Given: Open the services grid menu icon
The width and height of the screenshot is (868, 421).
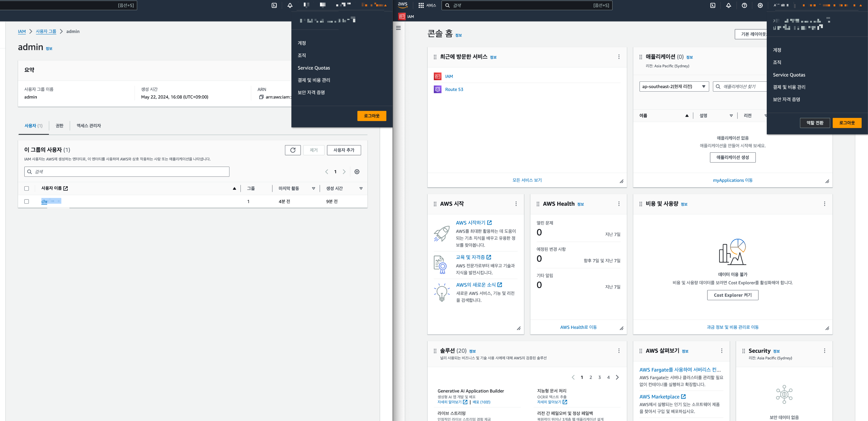Looking at the screenshot, I should [421, 6].
